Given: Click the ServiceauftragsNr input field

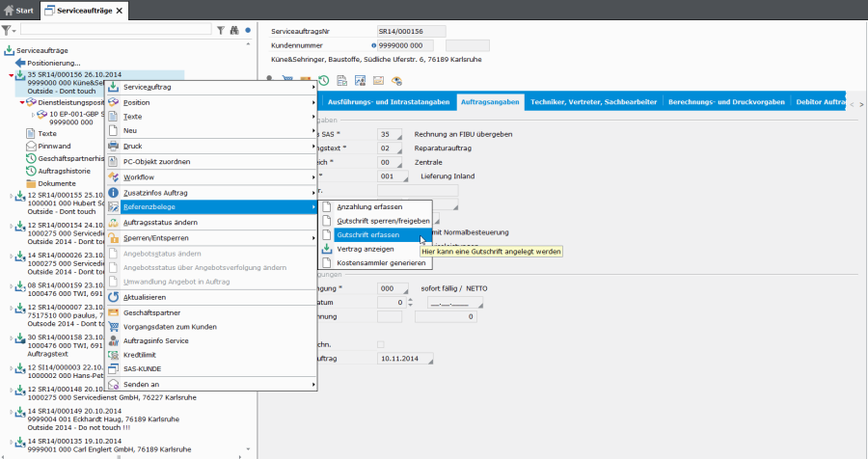Looking at the screenshot, I should [x=410, y=31].
